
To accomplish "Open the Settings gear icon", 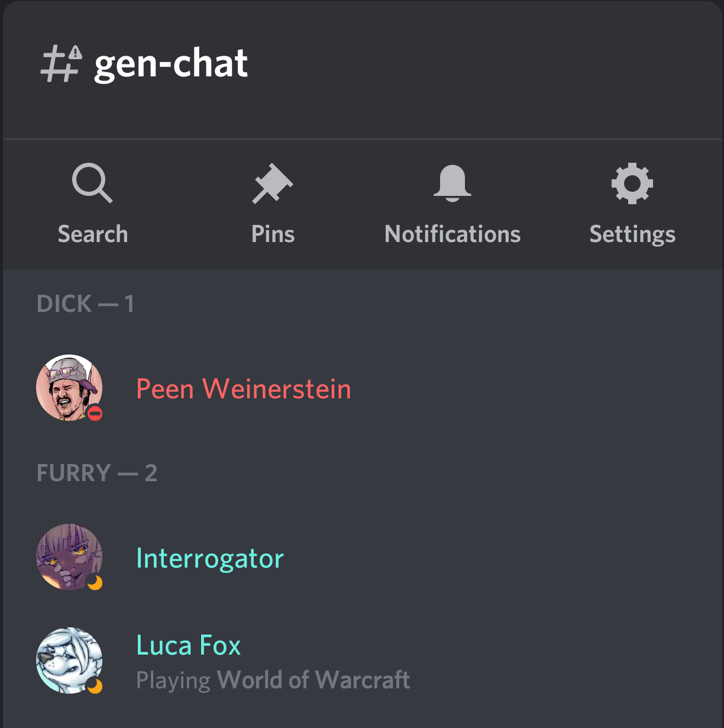I will click(632, 183).
